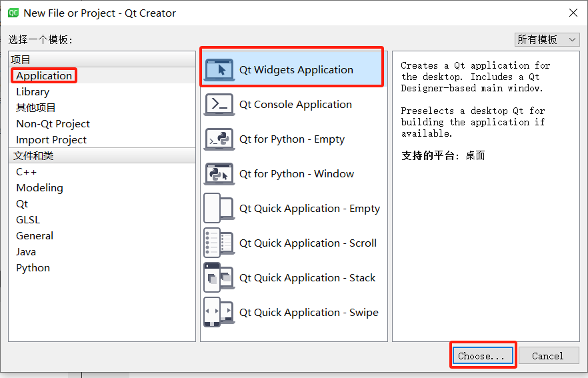Viewport: 588px width, 378px height.
Task: Click the Qt for Python - Empty icon
Action: tap(219, 139)
